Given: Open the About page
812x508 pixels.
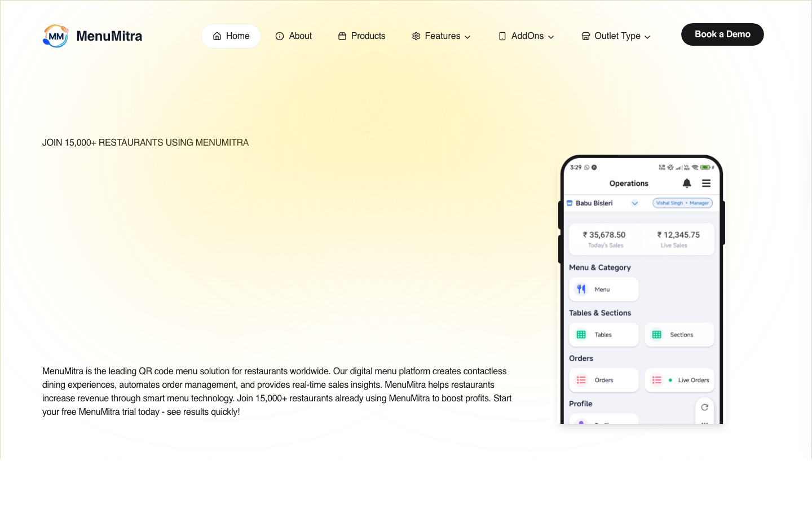Looking at the screenshot, I should [294, 36].
